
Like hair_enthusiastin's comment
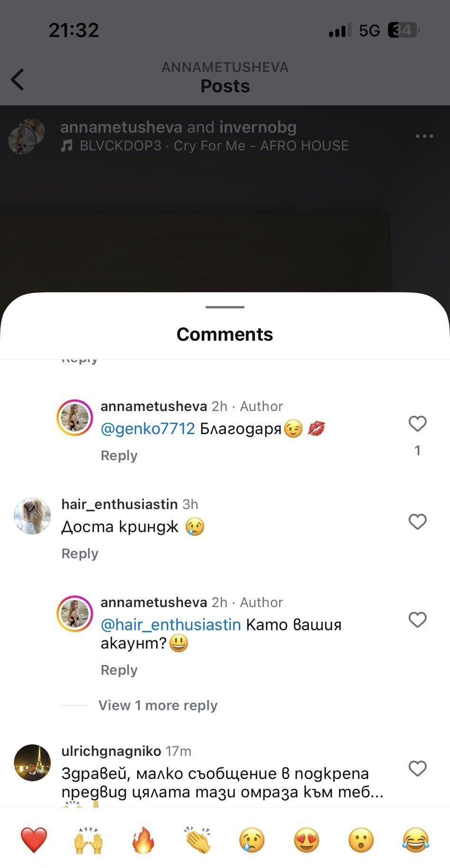(x=417, y=521)
